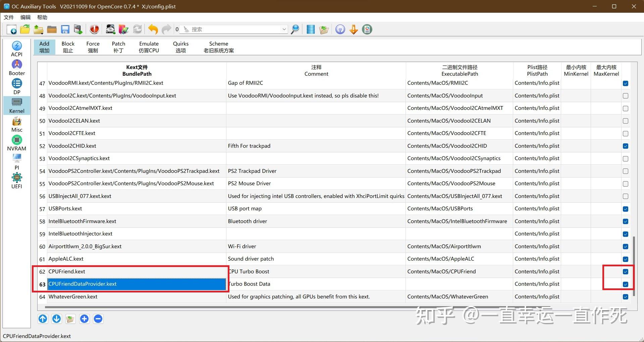Open the UEFI section in sidebar

[17, 181]
